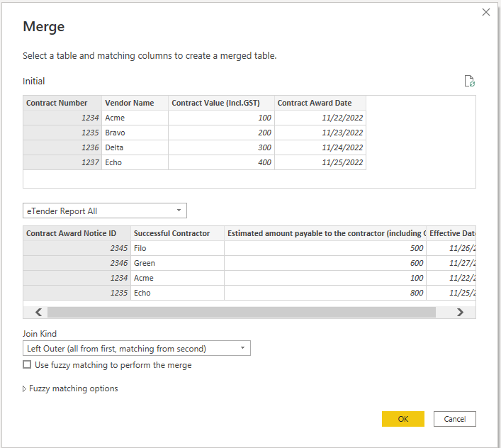This screenshot has width=501, height=448.
Task: Click the 11/22/2022 date cell
Action: [x=320, y=118]
